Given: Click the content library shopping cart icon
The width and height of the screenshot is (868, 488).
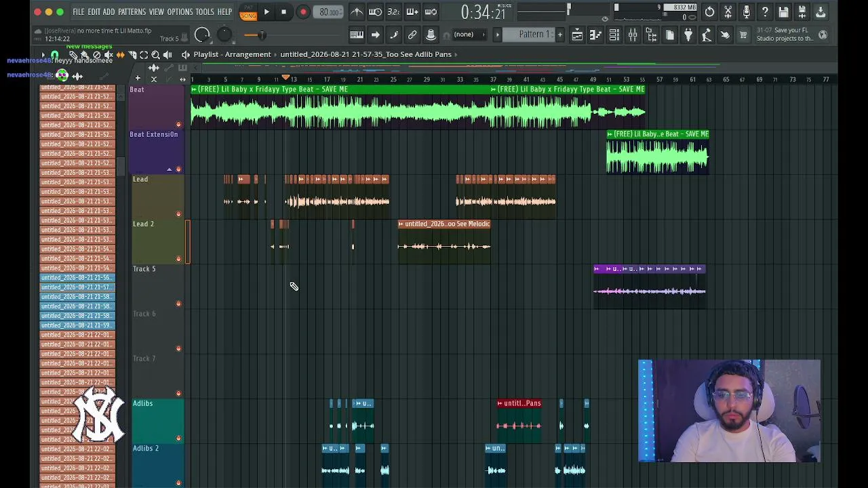Looking at the screenshot, I should pos(743,35).
